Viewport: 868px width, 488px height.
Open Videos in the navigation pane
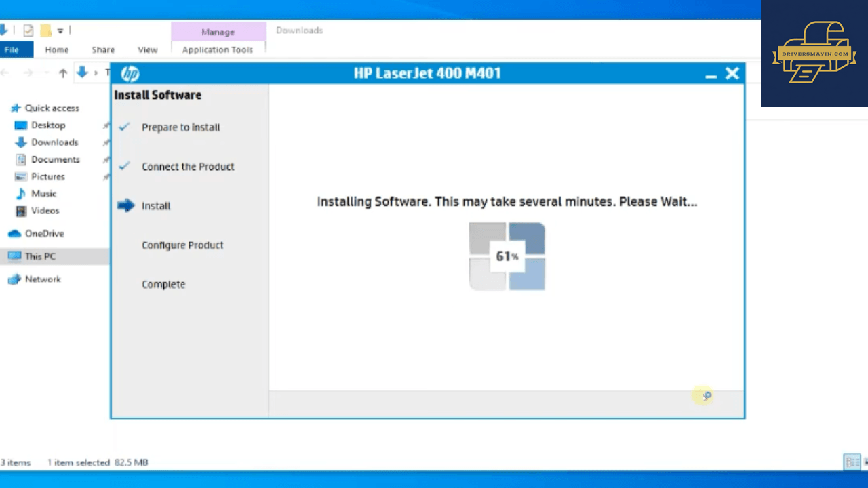click(x=45, y=211)
